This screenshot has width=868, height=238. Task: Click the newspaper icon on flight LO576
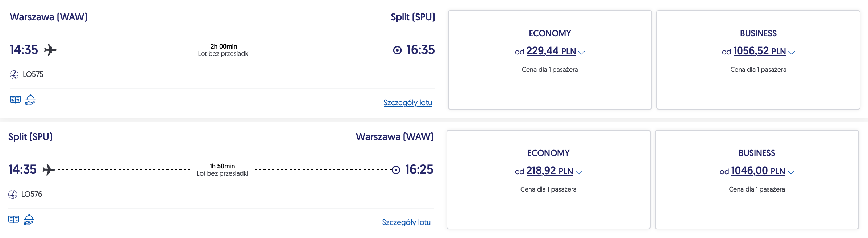pos(14,219)
